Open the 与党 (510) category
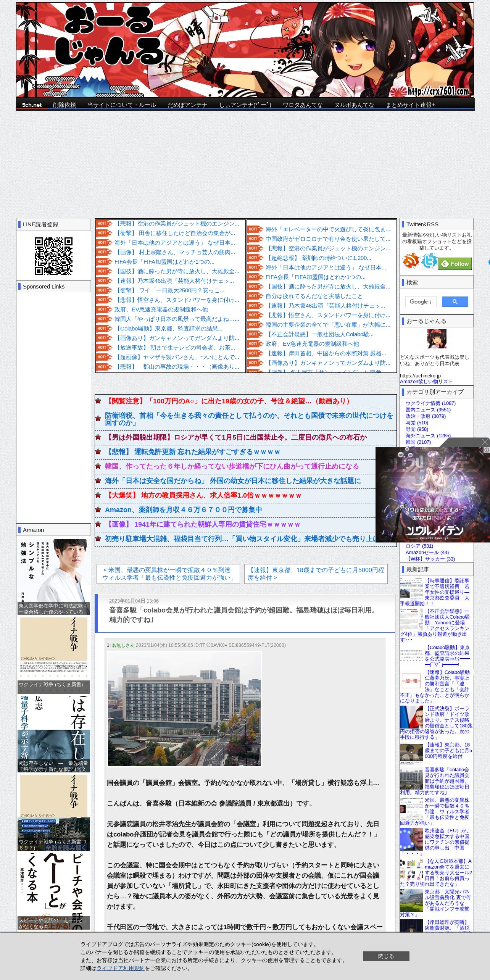 [417, 422]
